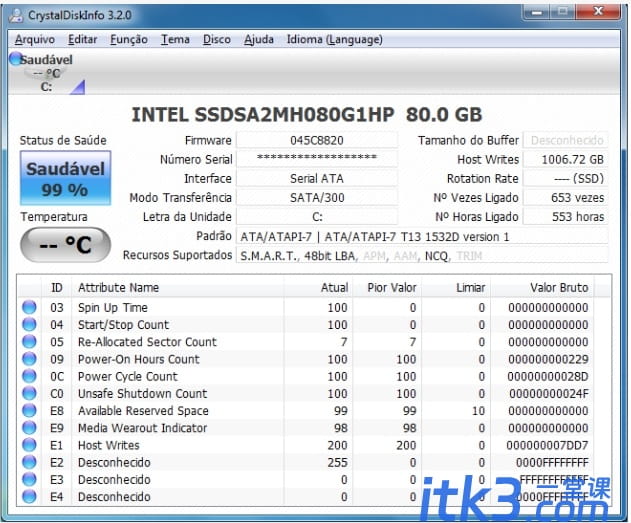Click the Recursos Suportados field
The height and width of the screenshot is (523, 631).
(x=422, y=255)
